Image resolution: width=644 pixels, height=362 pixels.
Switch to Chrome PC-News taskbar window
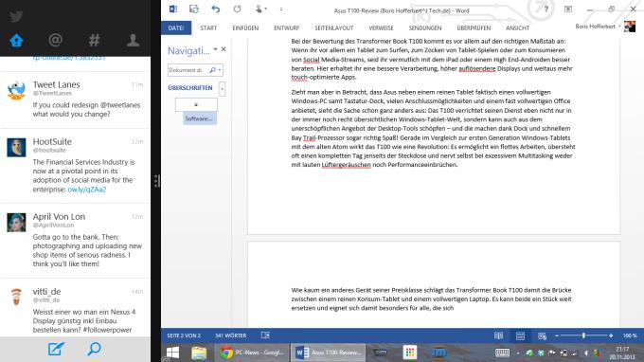coord(252,353)
